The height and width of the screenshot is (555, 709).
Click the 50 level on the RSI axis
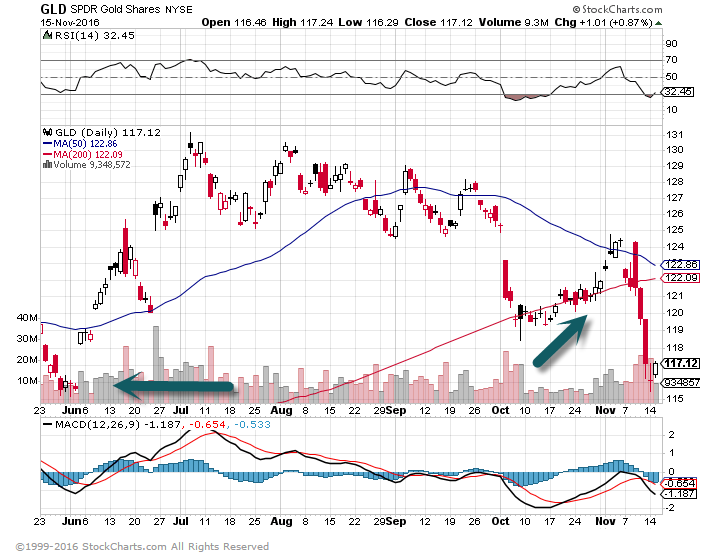coord(671,76)
